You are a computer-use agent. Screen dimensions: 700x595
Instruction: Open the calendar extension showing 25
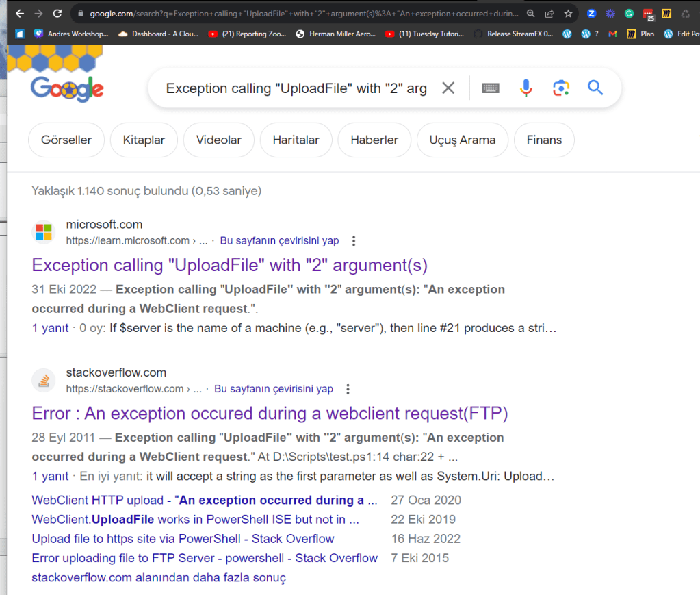pos(648,14)
